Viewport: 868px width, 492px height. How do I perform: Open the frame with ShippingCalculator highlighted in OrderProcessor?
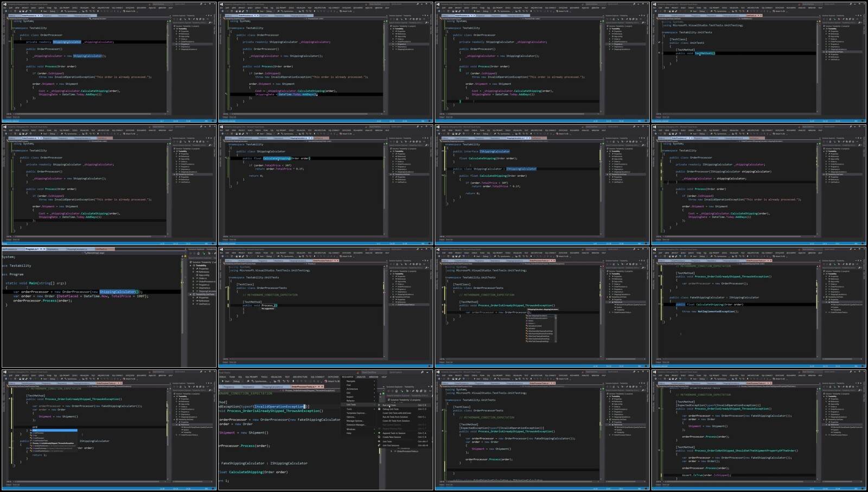(x=108, y=62)
